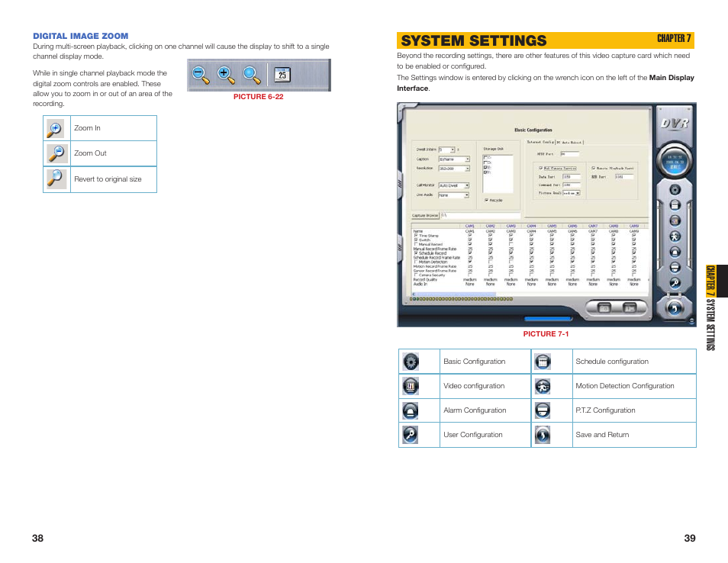Open the Call Monitor Auto Dwell dropdown
The width and height of the screenshot is (728, 563).
454,185
